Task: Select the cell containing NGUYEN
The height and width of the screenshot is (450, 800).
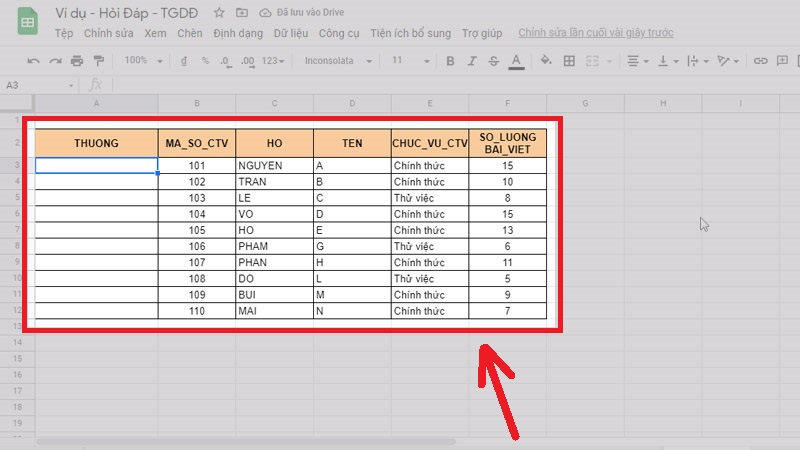Action: [x=274, y=166]
